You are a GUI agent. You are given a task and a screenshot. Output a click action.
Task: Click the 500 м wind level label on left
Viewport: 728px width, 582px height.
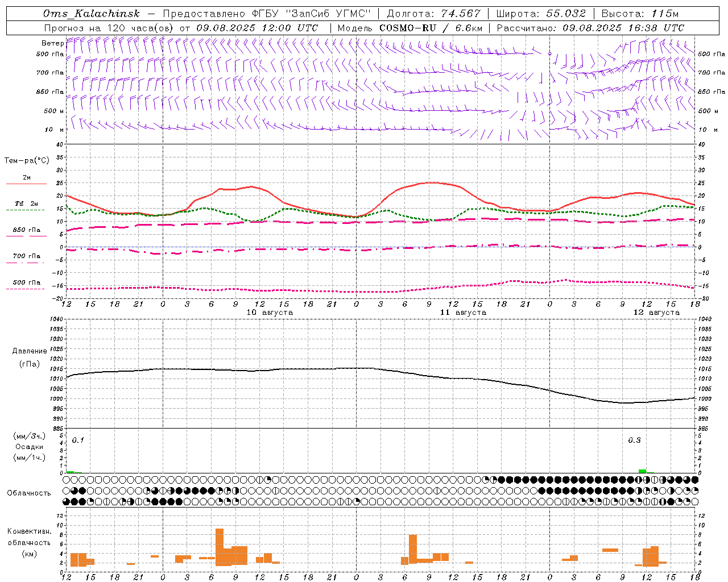[54, 111]
